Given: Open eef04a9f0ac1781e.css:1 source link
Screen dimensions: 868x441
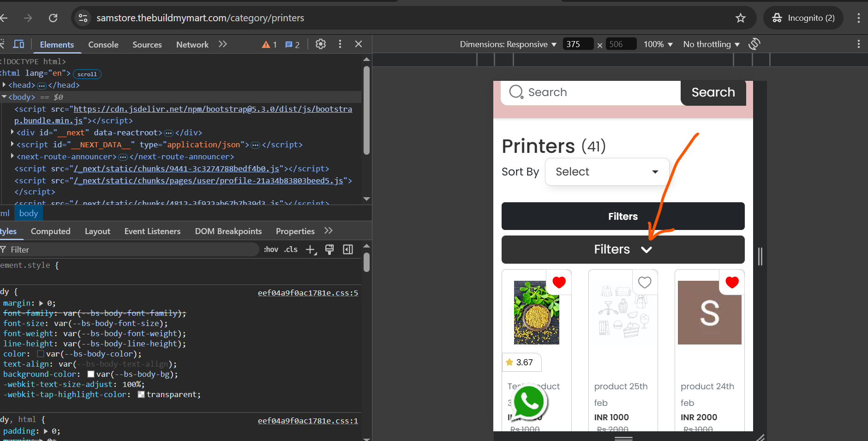Looking at the screenshot, I should (x=308, y=421).
